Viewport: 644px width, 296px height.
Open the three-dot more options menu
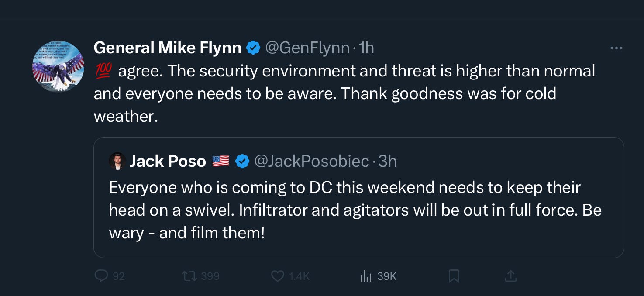coord(616,48)
